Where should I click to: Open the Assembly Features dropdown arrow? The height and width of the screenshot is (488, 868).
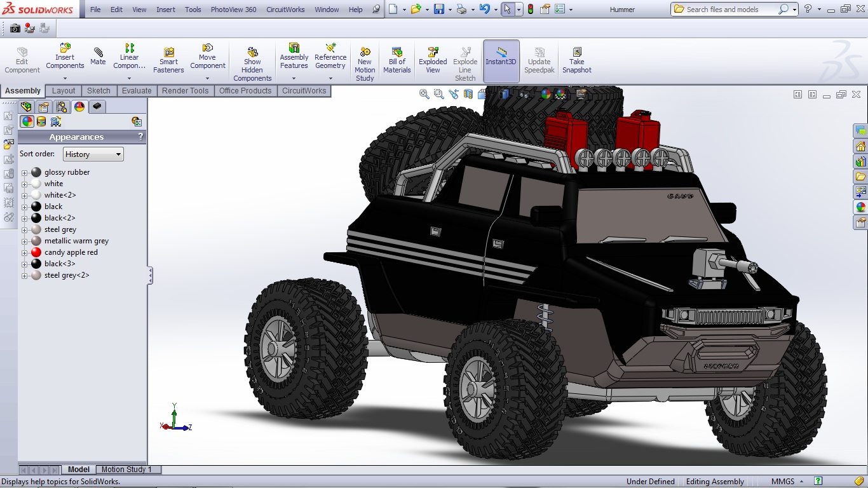pos(294,78)
